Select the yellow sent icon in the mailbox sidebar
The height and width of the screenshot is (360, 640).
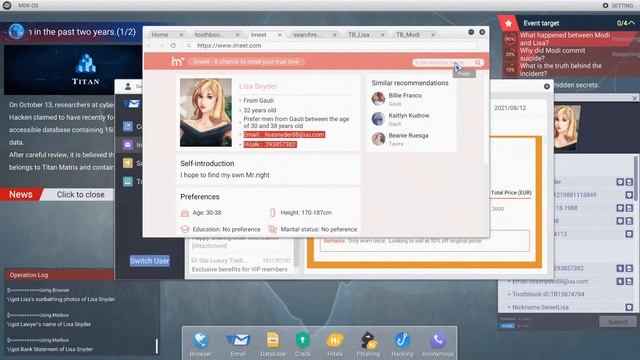coord(128,163)
